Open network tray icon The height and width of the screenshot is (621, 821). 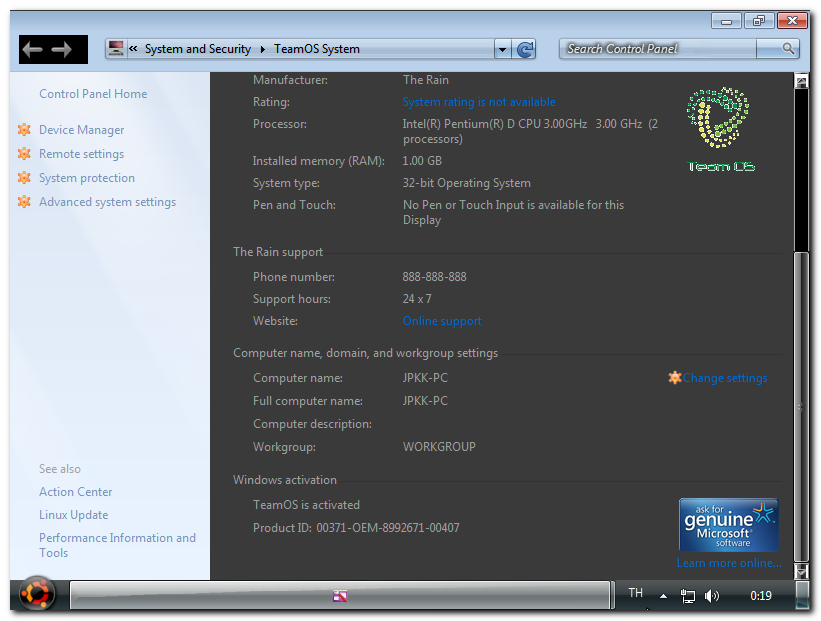(x=687, y=596)
